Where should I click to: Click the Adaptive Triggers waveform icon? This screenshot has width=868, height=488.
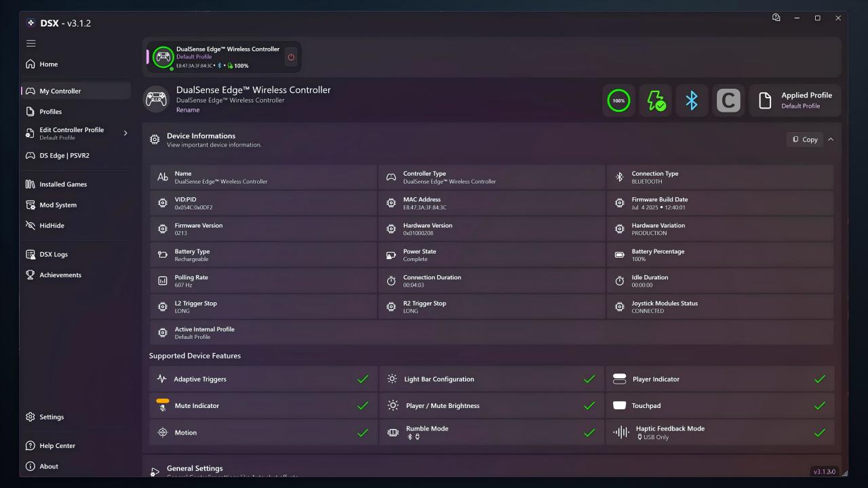point(161,379)
